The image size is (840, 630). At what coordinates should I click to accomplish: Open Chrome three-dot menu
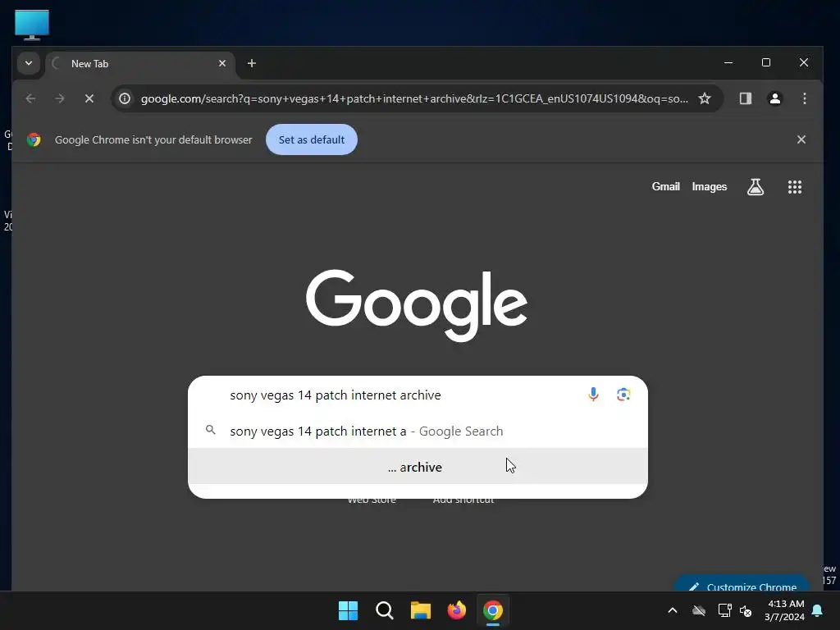pyautogui.click(x=804, y=98)
